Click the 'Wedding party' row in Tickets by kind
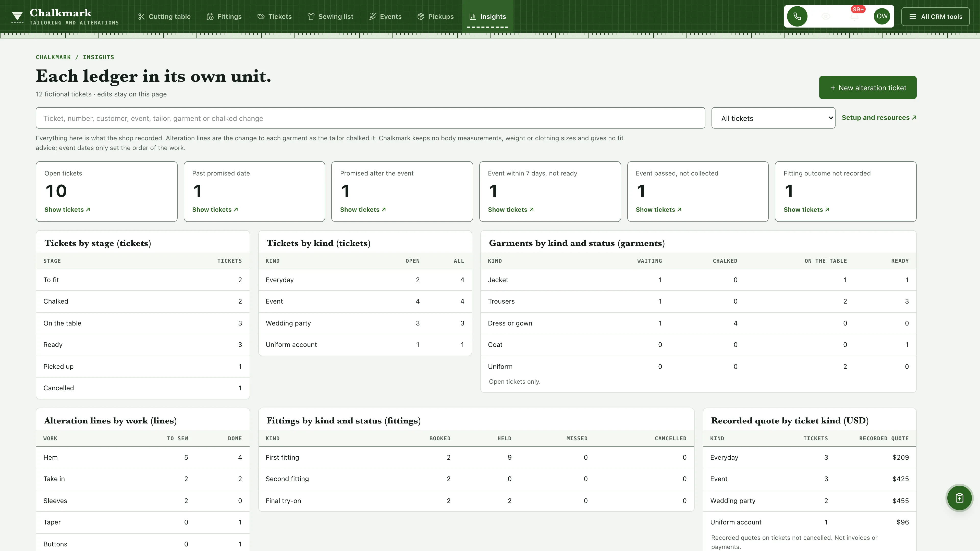The height and width of the screenshot is (551, 980). (x=365, y=323)
